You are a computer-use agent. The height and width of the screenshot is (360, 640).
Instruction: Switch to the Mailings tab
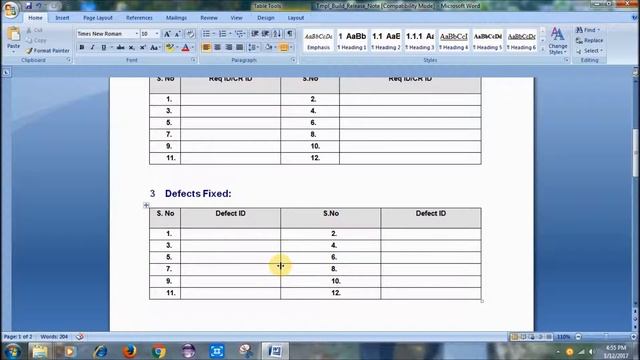point(176,18)
